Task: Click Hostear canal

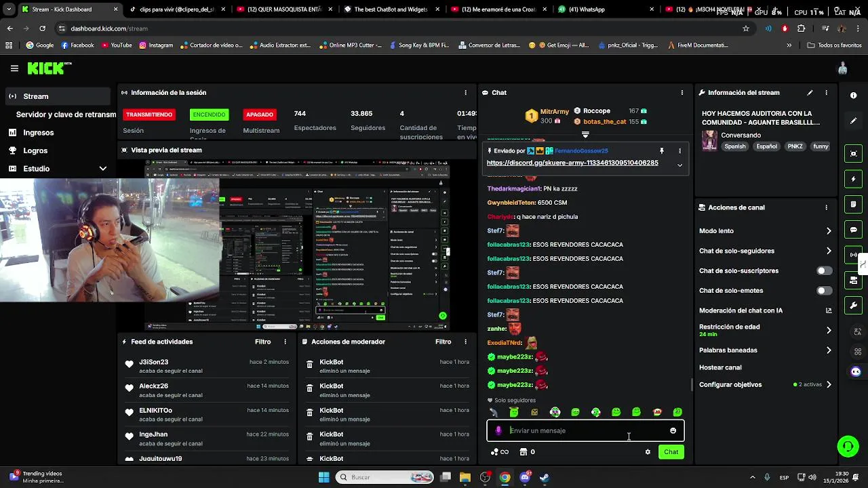Action: click(720, 367)
